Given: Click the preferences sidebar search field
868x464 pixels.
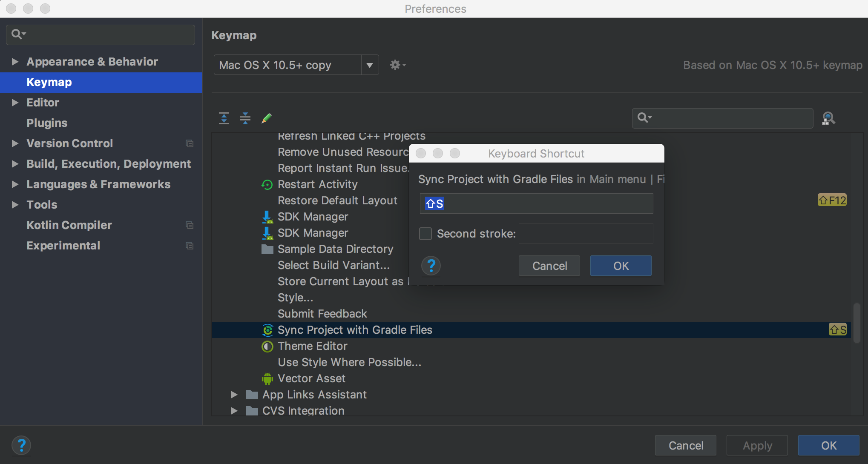Looking at the screenshot, I should pos(101,34).
